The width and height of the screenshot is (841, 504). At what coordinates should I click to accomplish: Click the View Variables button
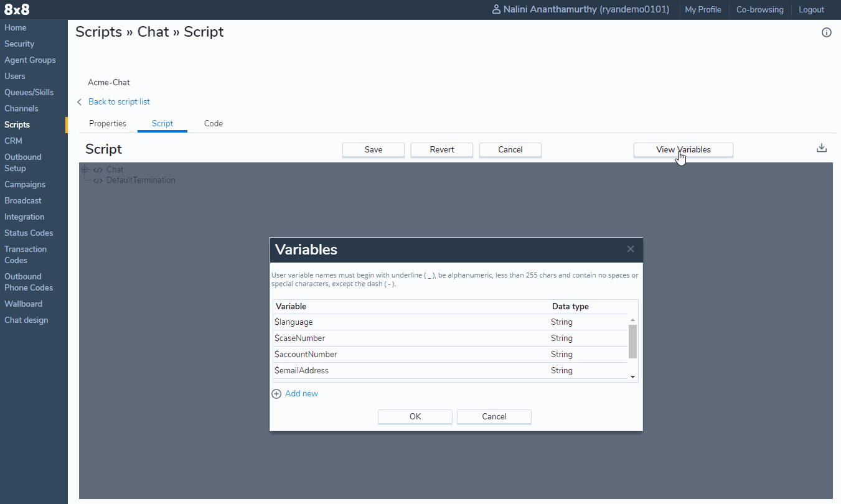point(684,149)
